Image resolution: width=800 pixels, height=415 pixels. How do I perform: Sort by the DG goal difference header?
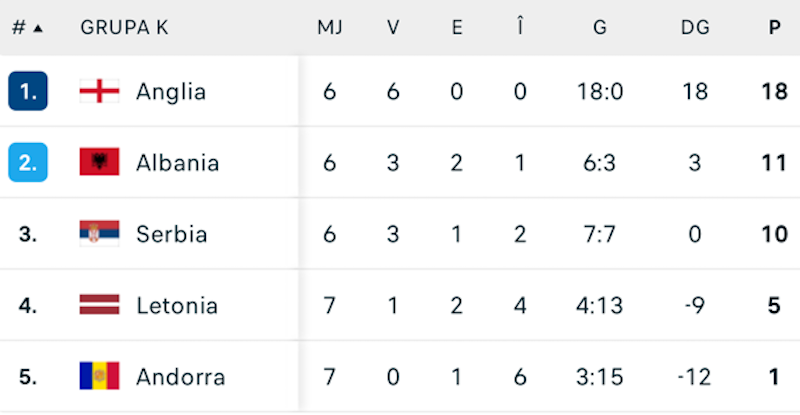(x=695, y=28)
